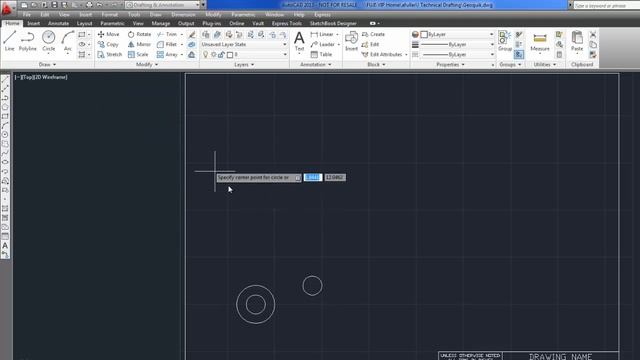Screen dimensions: 640x360
Task: Expand the Modify panel
Action: pos(147,64)
